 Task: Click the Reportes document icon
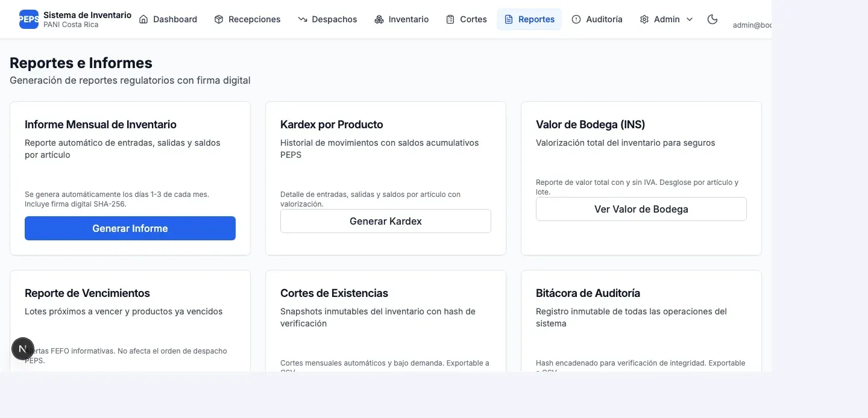(509, 19)
